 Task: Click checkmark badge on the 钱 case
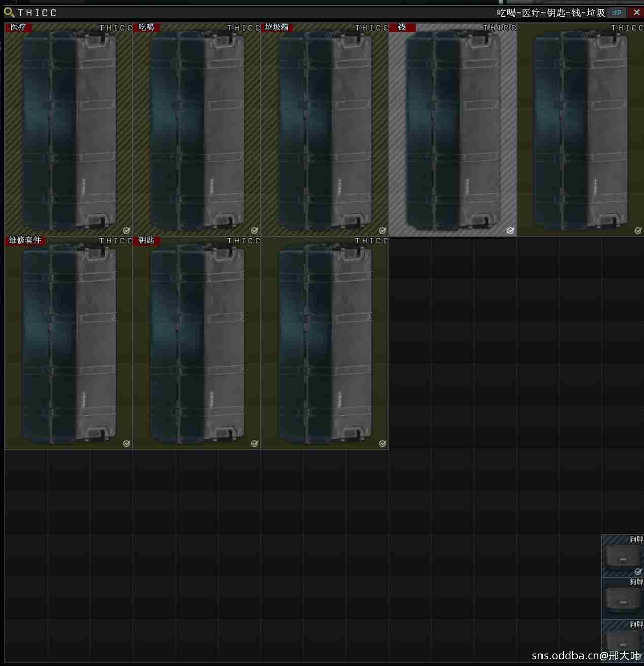pos(511,231)
